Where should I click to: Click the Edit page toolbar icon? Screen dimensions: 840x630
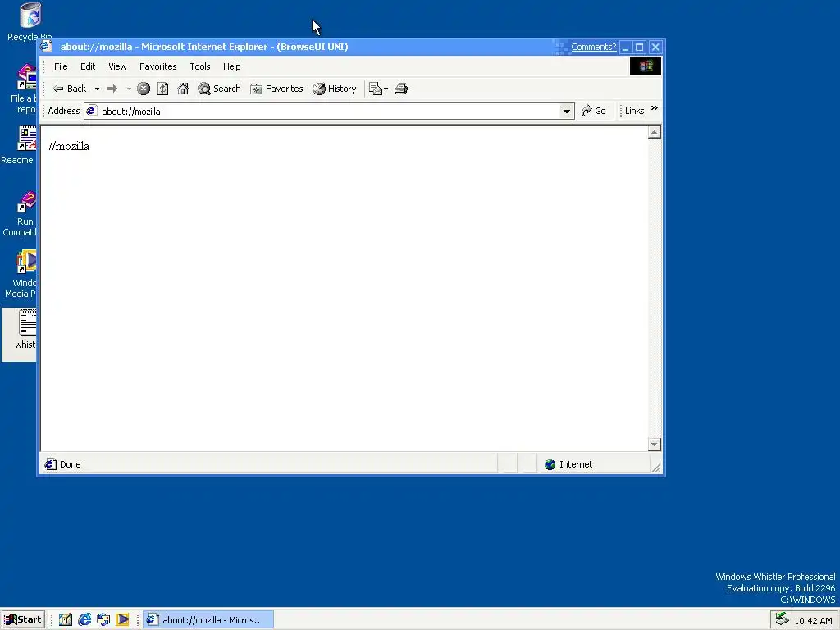(376, 89)
